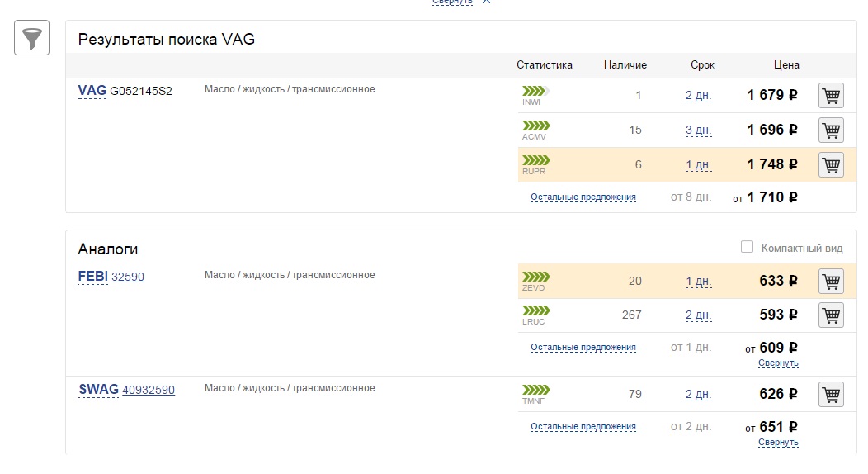Click the Результаты поиска VAG heading
868x474 pixels.
[166, 40]
